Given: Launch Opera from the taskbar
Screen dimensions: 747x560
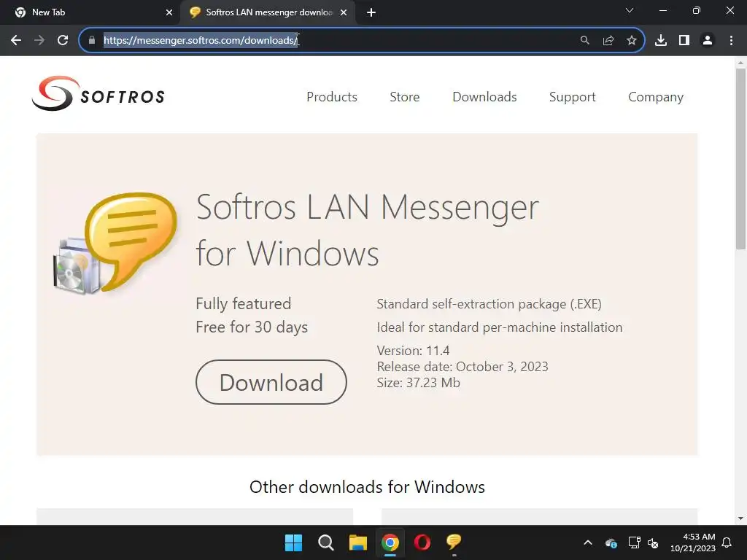Looking at the screenshot, I should pos(422,542).
